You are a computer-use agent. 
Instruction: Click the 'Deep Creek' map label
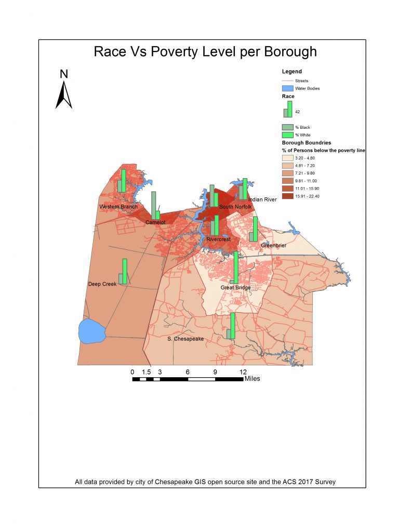click(x=102, y=284)
